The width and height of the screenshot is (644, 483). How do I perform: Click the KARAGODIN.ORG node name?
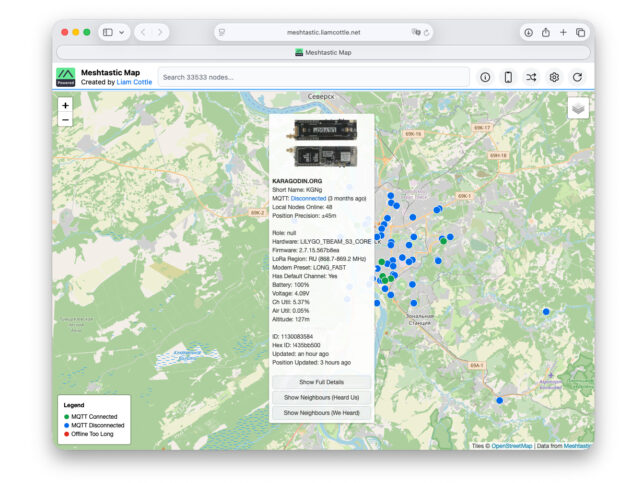coord(297,181)
